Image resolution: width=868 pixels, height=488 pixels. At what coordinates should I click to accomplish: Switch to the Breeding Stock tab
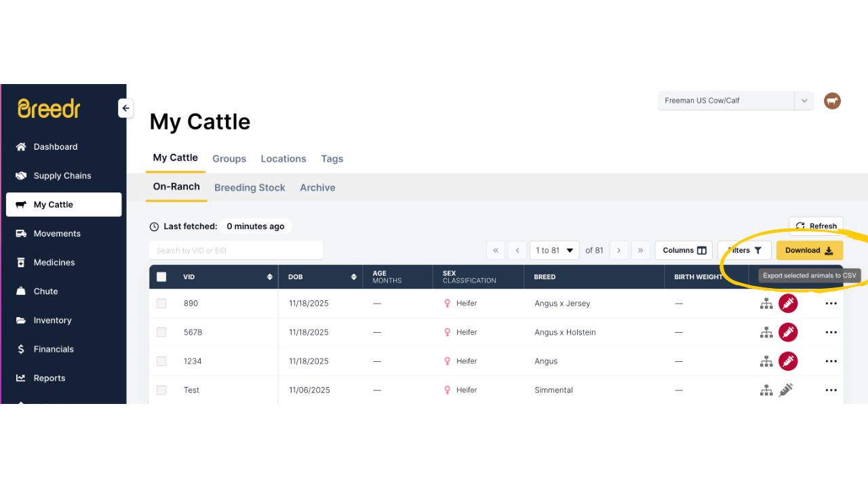pos(250,188)
